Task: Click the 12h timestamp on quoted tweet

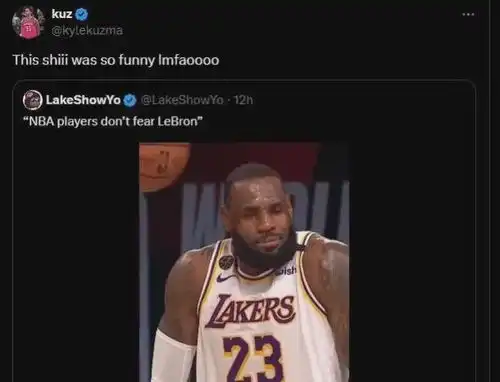Action: pyautogui.click(x=243, y=100)
